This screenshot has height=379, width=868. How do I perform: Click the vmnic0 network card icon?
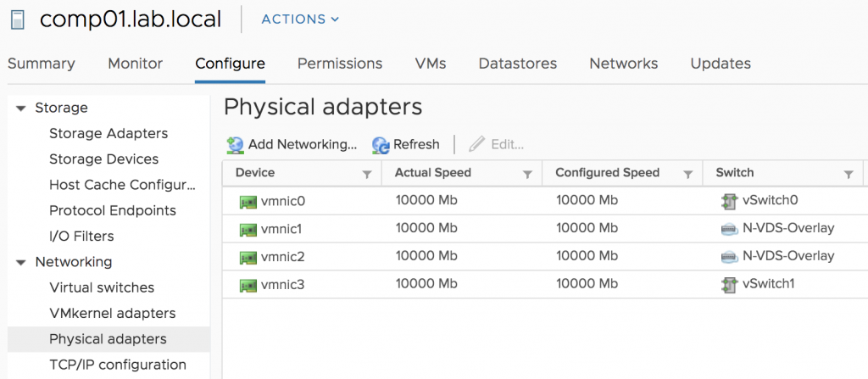[248, 201]
